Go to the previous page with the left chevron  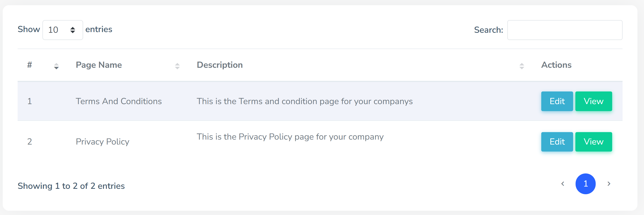click(562, 184)
